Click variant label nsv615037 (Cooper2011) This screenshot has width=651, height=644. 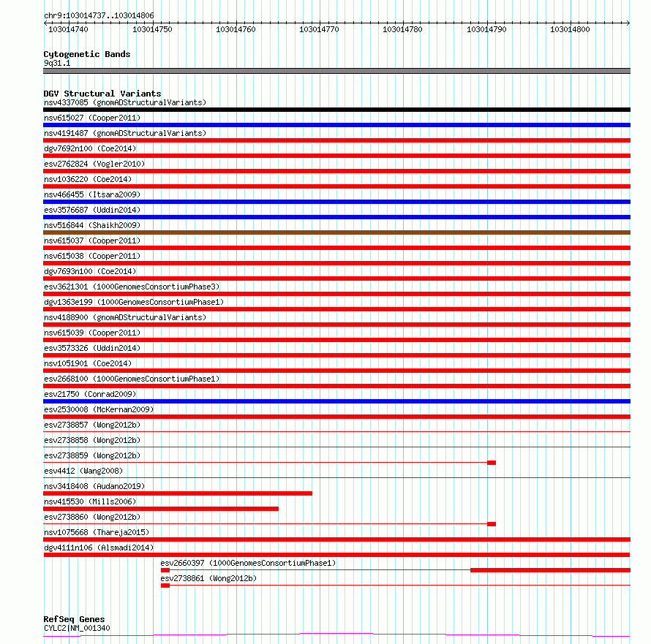[92, 240]
